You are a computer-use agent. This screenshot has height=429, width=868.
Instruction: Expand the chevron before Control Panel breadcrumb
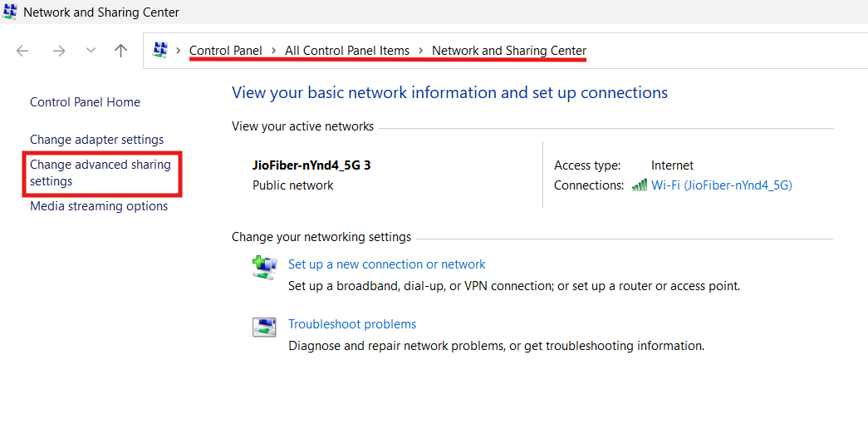179,51
